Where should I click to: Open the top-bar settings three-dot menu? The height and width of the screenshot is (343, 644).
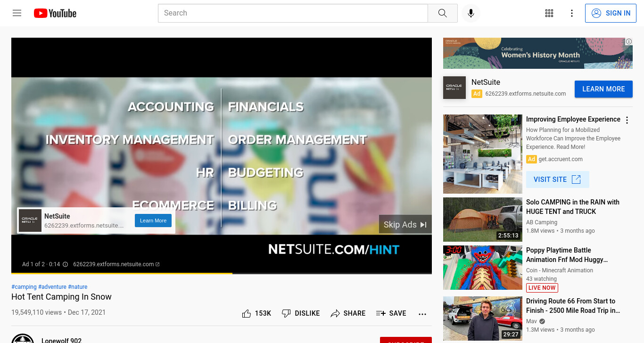pyautogui.click(x=572, y=13)
